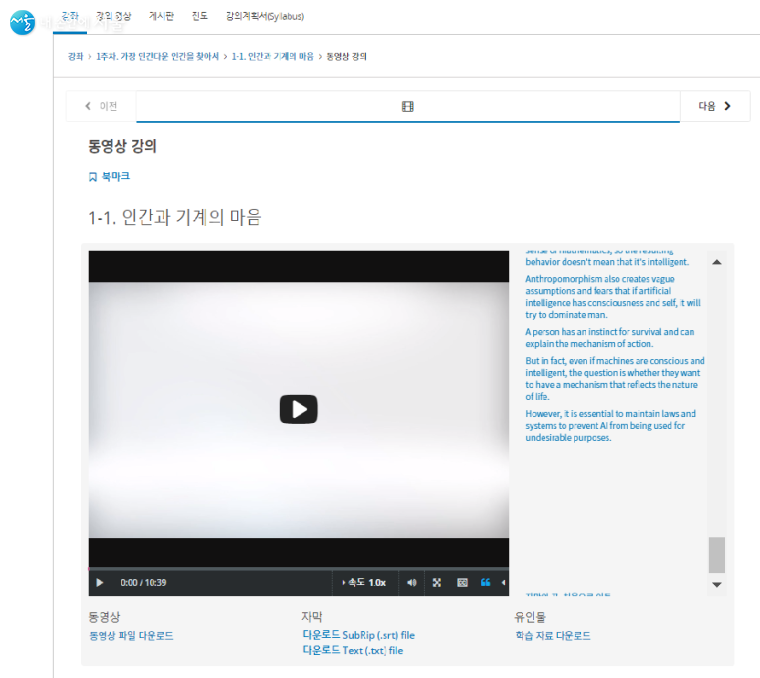Go to next unit with 다음 button
Viewport: 760px width, 678px height.
click(x=714, y=106)
